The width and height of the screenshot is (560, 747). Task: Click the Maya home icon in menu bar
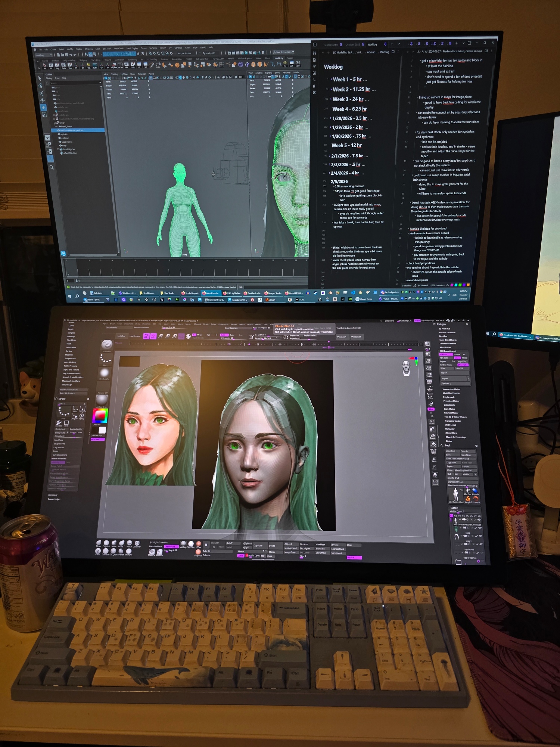(x=35, y=49)
